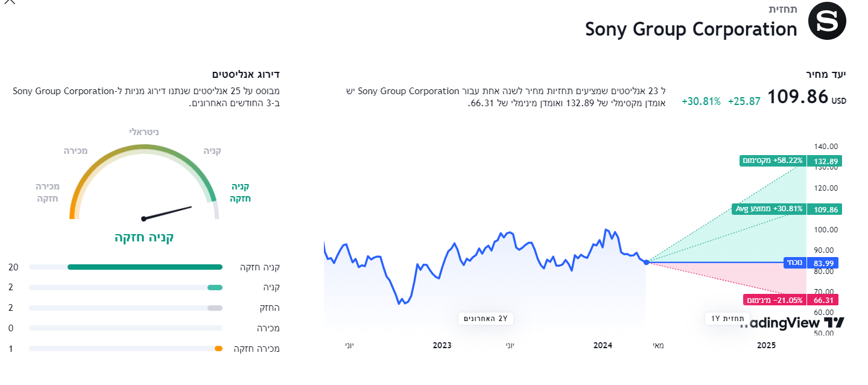Select the 2Y האחרונים chart period pill

(x=486, y=318)
